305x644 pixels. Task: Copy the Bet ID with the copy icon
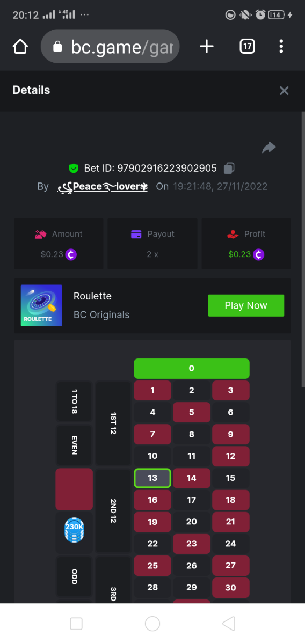229,169
